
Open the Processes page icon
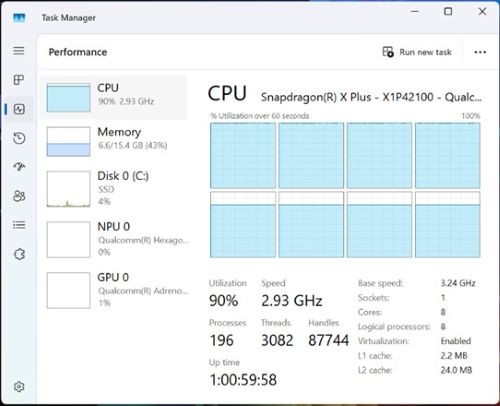pyautogui.click(x=19, y=80)
